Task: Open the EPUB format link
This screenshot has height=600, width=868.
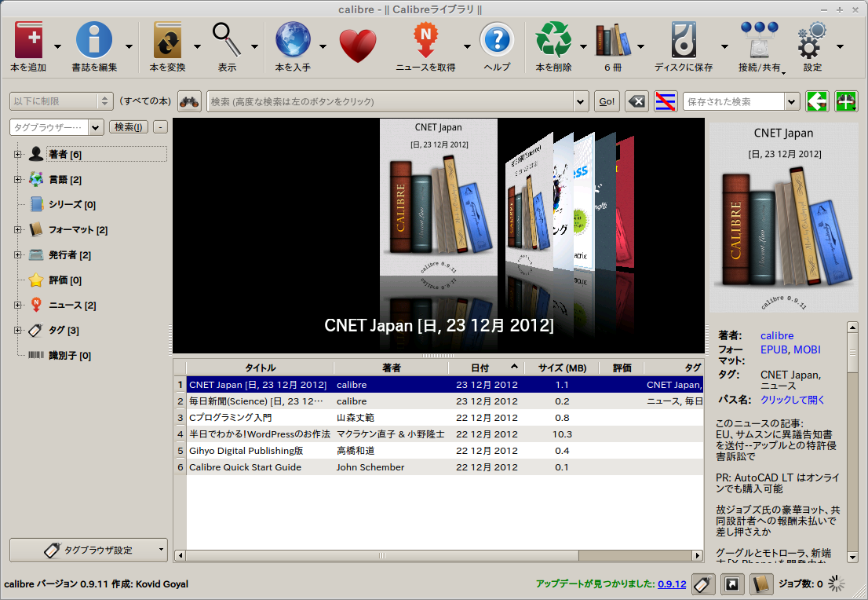Action: (x=774, y=349)
